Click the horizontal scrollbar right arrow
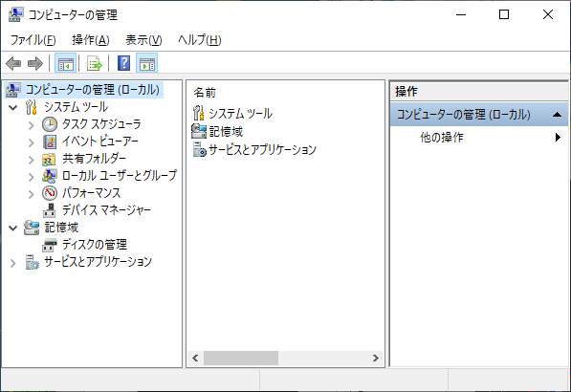Viewport: 571px width, 392px height. point(376,359)
